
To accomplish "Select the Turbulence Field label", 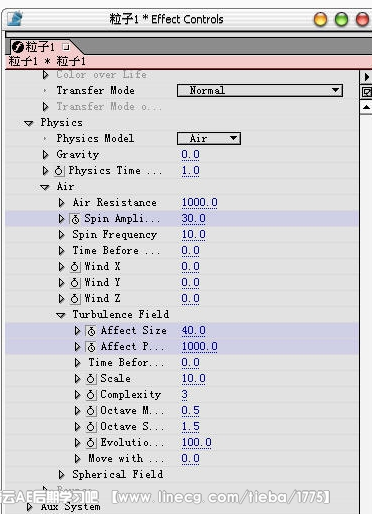I will point(121,315).
